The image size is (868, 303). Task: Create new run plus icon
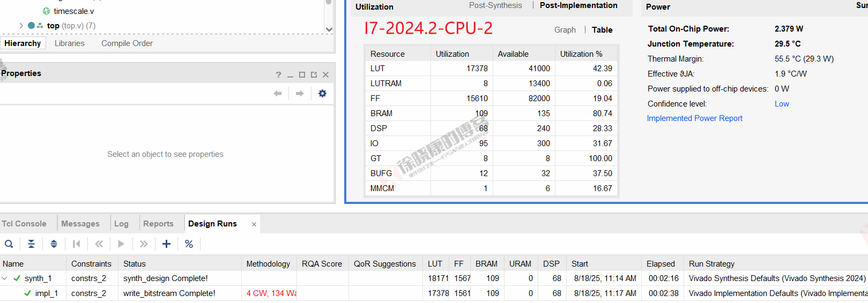pos(166,244)
